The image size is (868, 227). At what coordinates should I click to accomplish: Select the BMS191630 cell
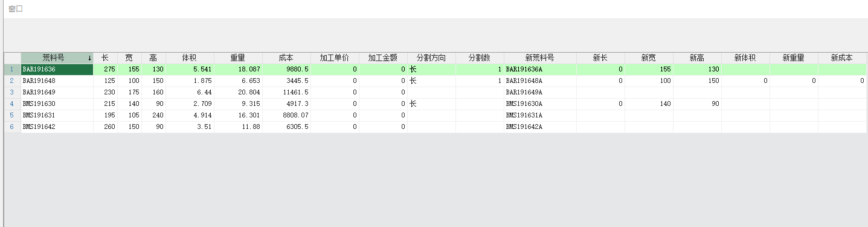point(57,104)
